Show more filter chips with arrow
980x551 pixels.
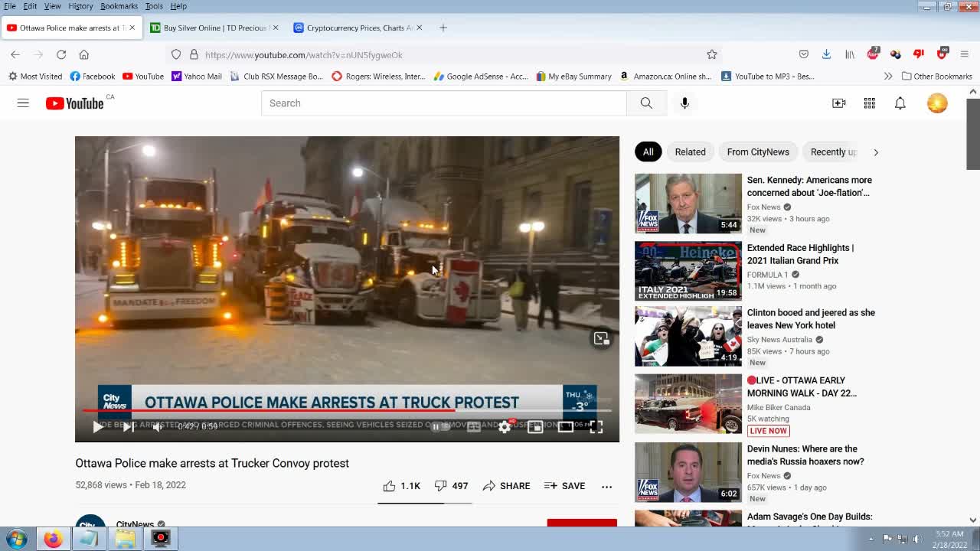tap(876, 152)
